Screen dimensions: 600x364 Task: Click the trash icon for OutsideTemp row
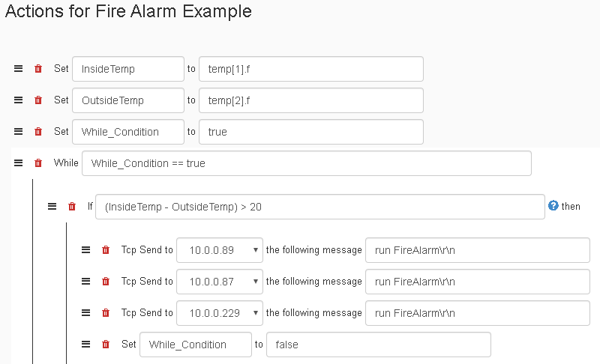point(38,100)
